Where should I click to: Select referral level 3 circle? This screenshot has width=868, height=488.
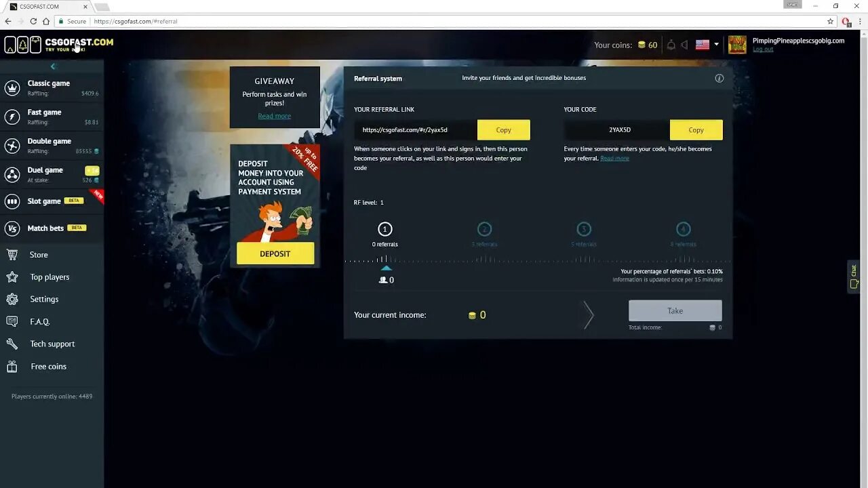[584, 229]
